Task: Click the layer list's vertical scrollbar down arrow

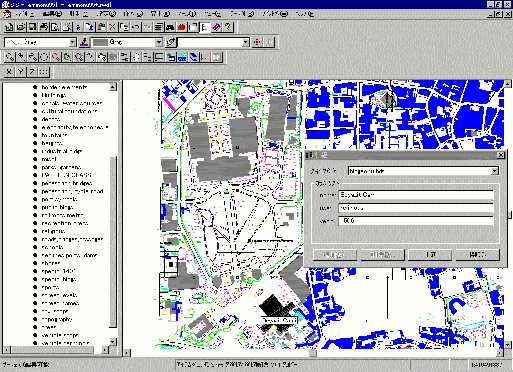Action: click(113, 342)
